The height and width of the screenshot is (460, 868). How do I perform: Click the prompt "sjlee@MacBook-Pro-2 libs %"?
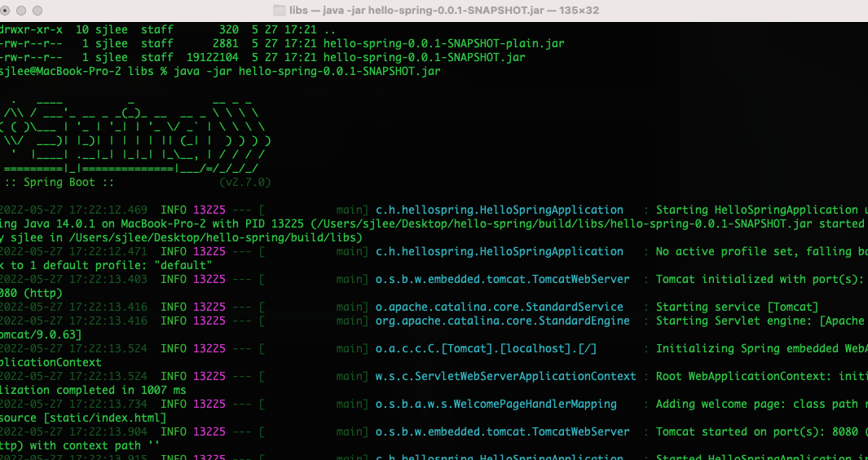[x=83, y=71]
